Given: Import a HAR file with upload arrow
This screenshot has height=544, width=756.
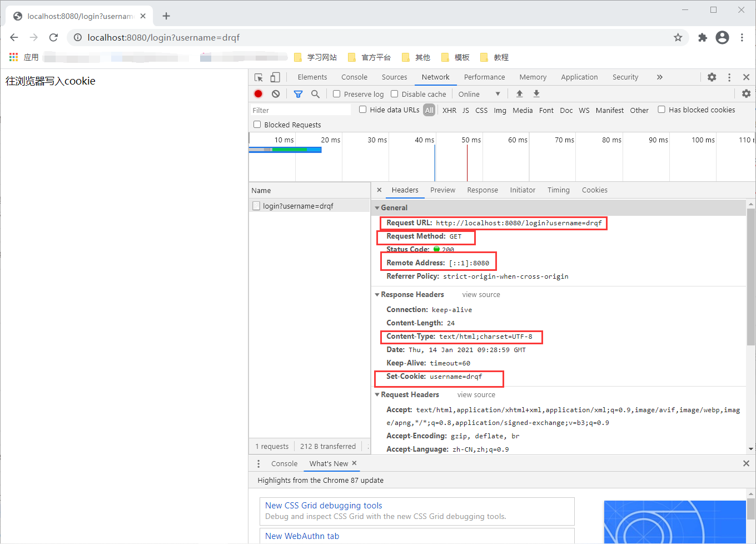Looking at the screenshot, I should [519, 94].
